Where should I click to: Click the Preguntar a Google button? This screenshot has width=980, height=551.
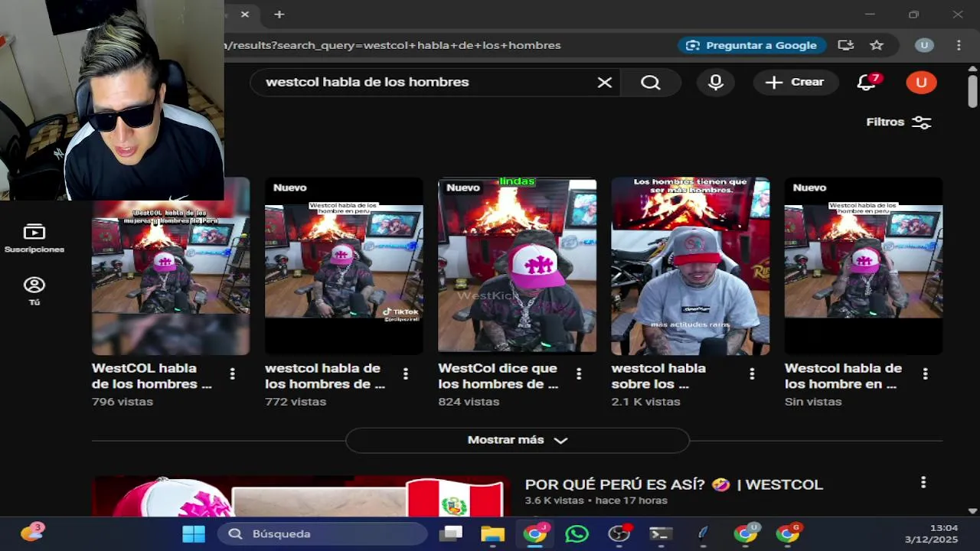(x=752, y=45)
